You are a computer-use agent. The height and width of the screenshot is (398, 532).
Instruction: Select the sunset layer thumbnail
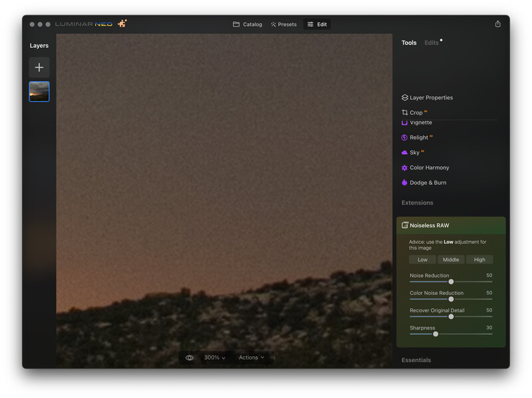coord(39,92)
